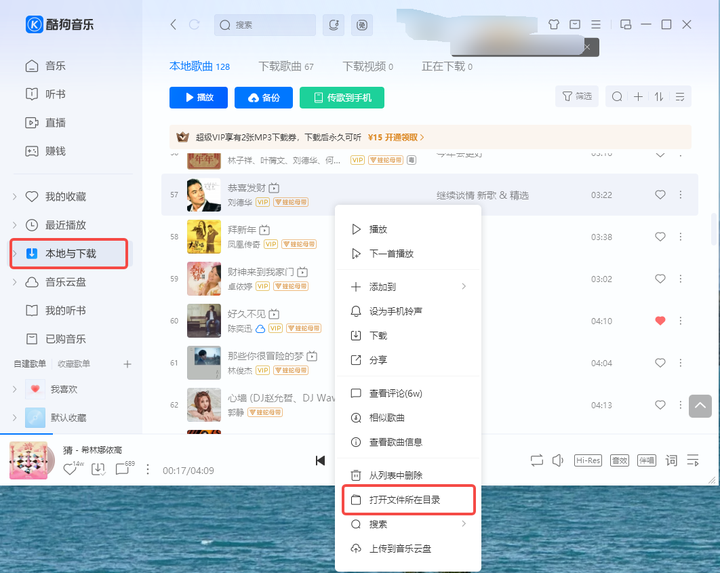Click the volume speaker icon

point(557,460)
